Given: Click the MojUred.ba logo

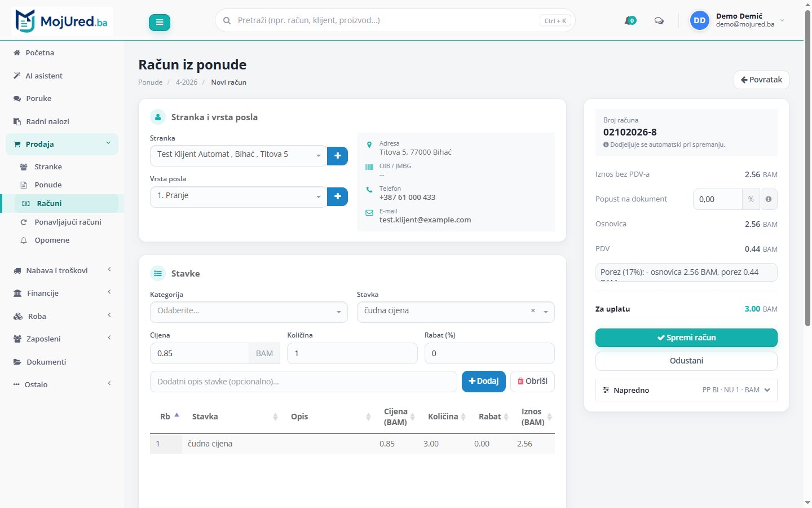Looking at the screenshot, I should coord(62,21).
